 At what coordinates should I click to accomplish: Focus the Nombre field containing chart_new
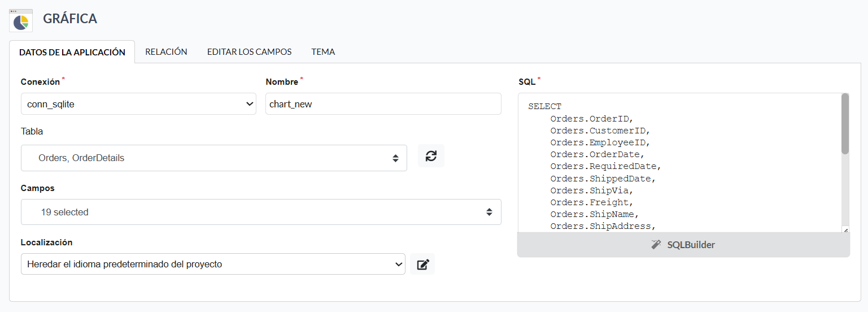(x=383, y=104)
